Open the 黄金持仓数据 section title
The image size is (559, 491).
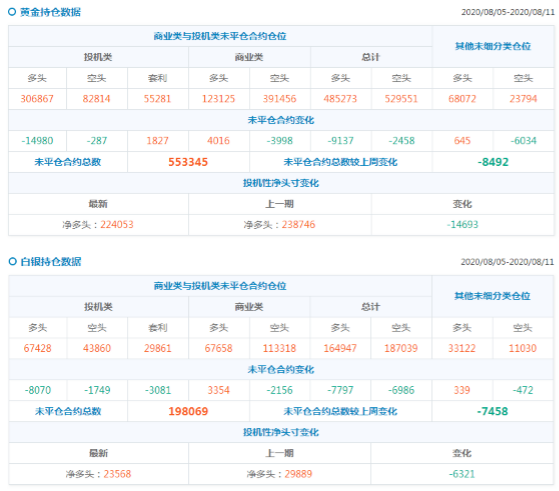50,12
